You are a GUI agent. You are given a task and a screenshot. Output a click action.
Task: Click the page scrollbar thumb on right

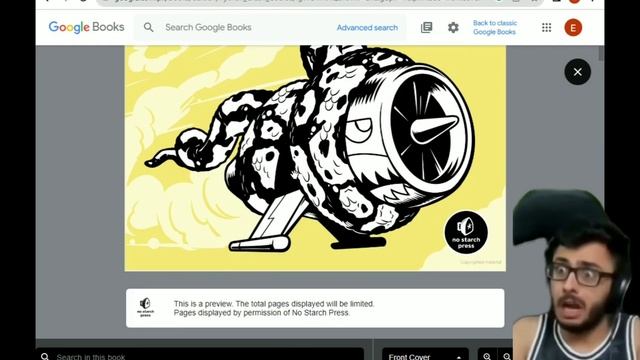tap(601, 53)
